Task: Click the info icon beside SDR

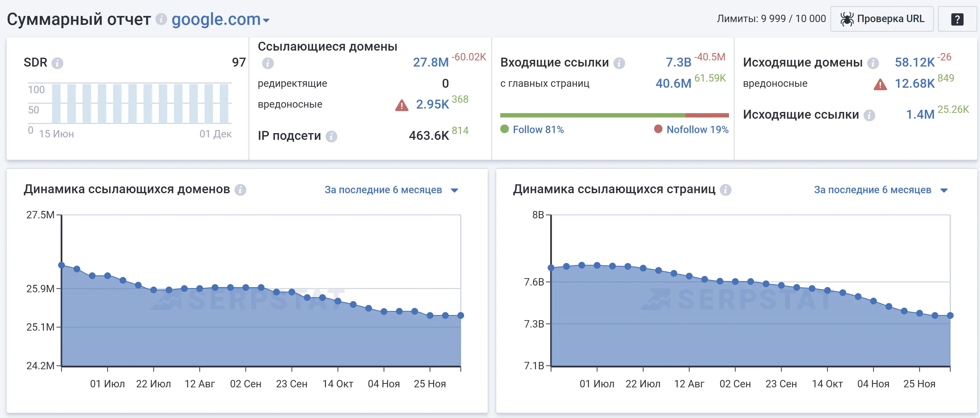Action: [x=57, y=63]
